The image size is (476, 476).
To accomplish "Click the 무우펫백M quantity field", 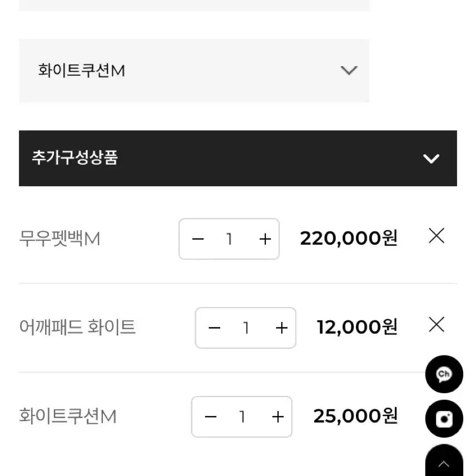I will pos(229,239).
